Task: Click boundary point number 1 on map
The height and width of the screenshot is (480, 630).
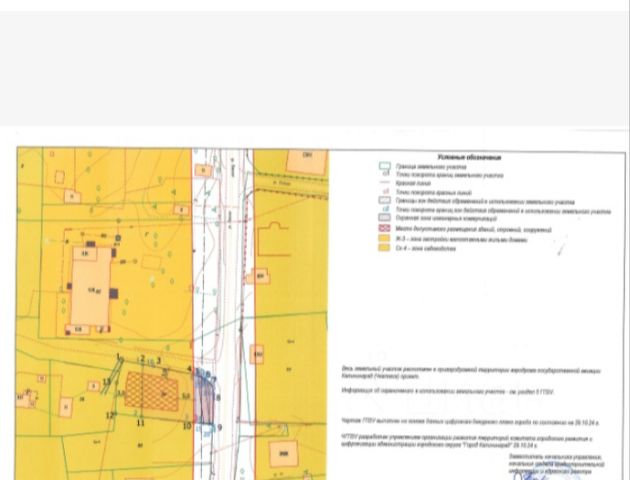Action: (x=118, y=356)
